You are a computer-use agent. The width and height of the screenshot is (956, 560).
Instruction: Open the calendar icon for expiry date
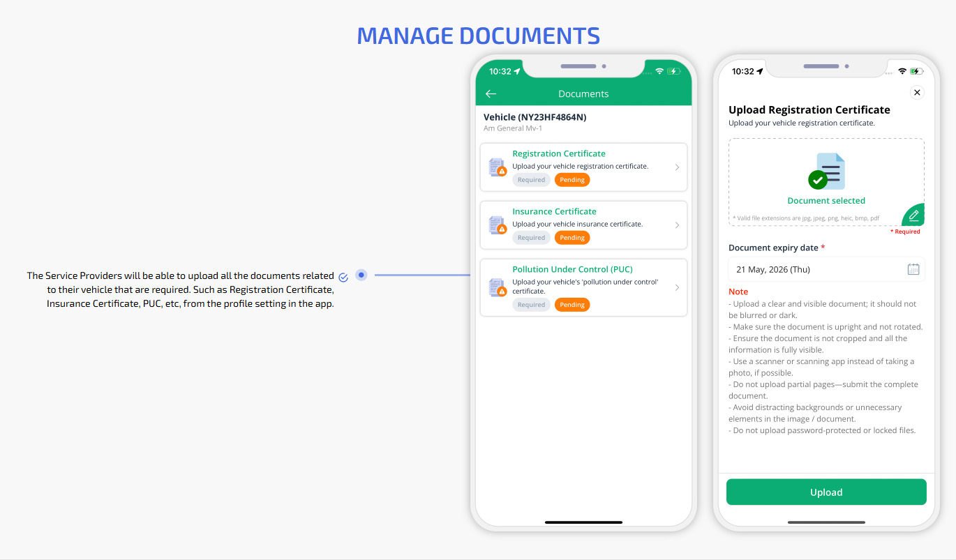(913, 269)
